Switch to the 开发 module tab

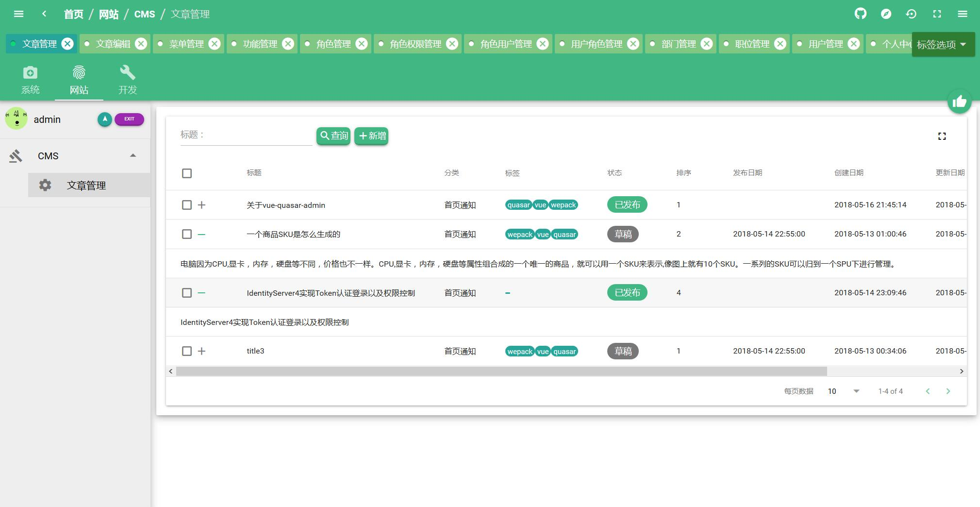click(128, 80)
